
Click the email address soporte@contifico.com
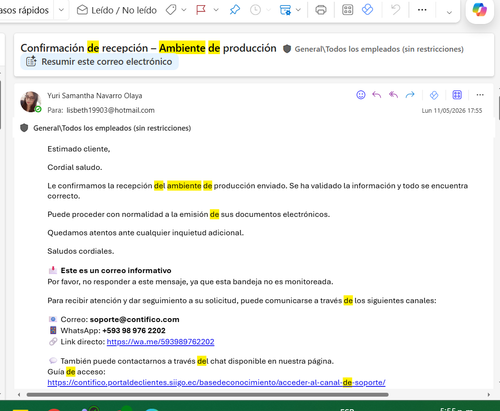134,319
